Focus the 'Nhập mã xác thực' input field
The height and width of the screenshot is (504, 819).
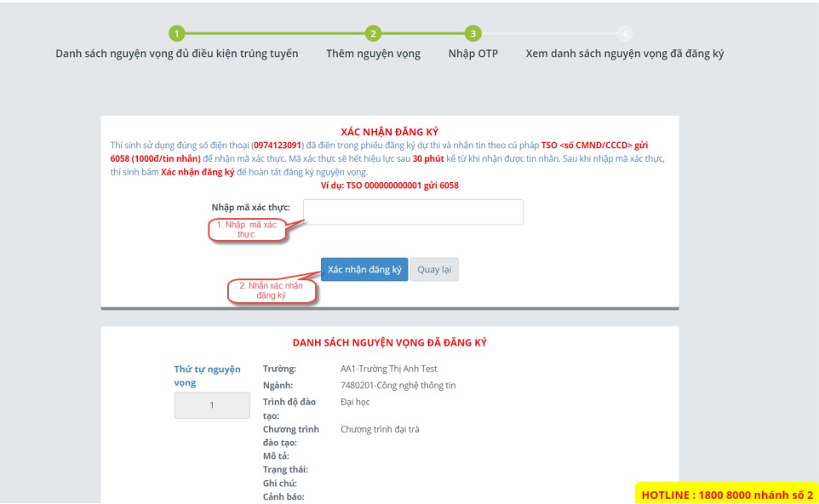(x=413, y=212)
